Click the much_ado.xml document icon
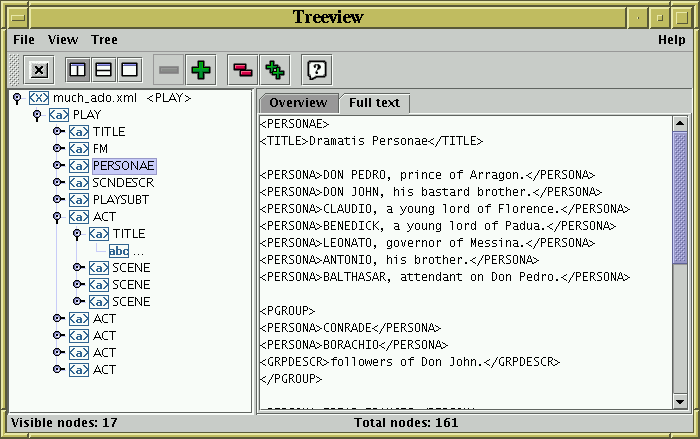This screenshot has height=439, width=700. (38, 98)
